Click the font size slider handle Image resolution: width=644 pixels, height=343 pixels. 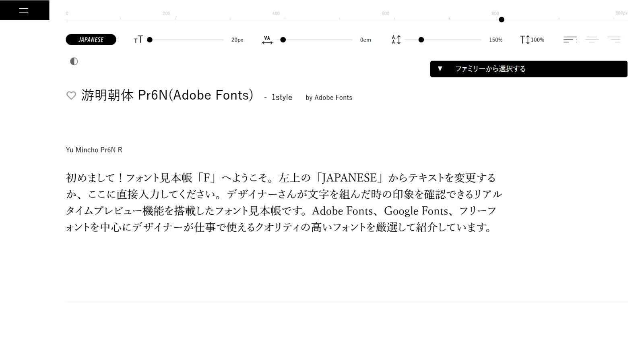point(150,40)
